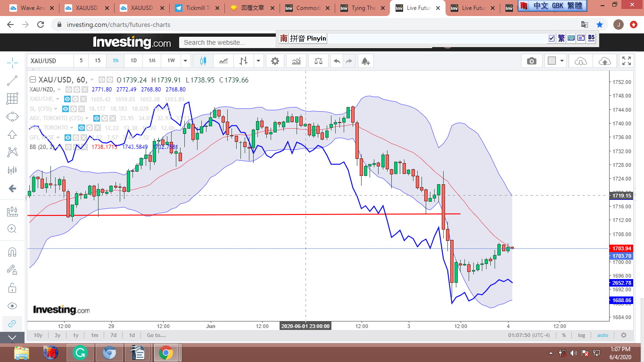
Task: Select the trend line drawing tool
Action: (x=13, y=81)
